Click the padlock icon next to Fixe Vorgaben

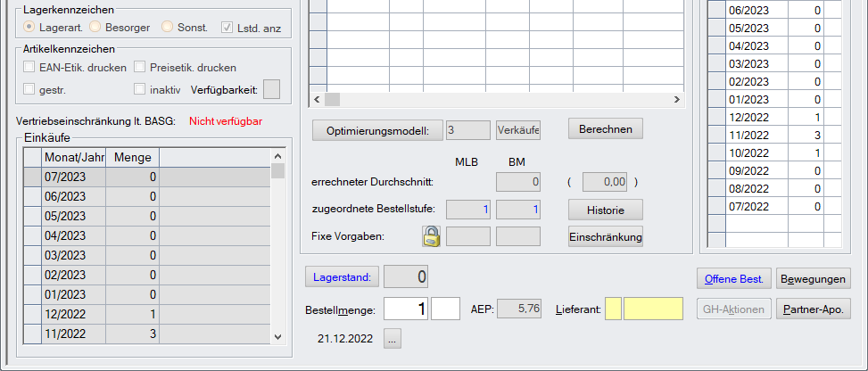(432, 236)
